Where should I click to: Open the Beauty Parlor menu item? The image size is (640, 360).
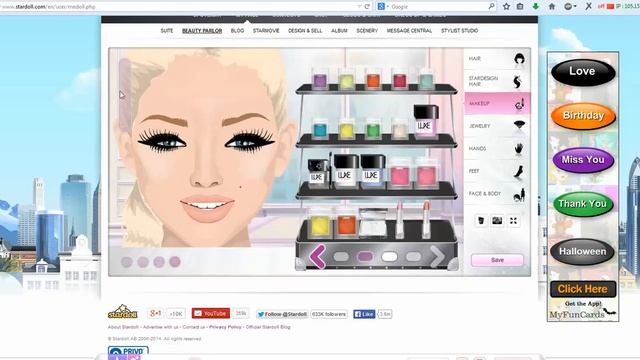click(x=202, y=31)
